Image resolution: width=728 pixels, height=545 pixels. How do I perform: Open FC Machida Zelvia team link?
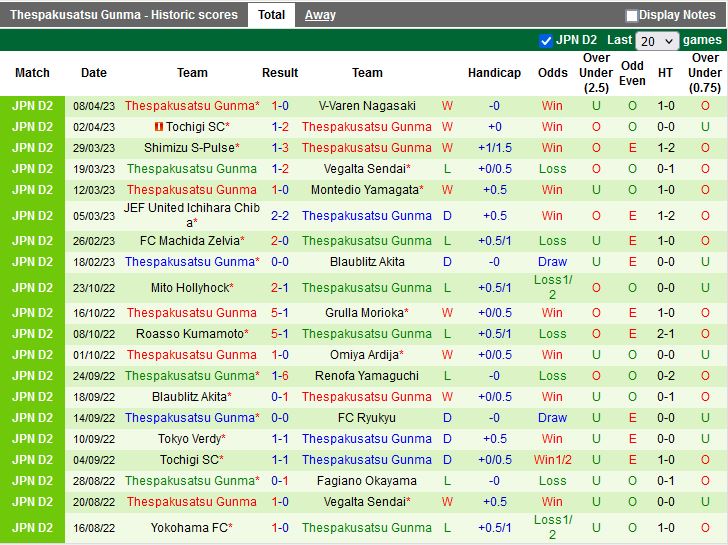pyautogui.click(x=189, y=240)
